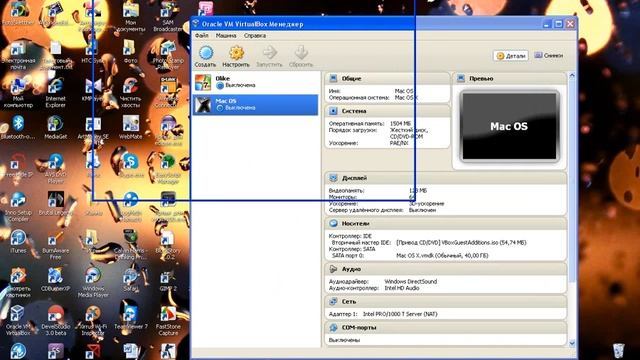The image size is (640, 360).
Task: Click the Intel PRO/1000 T Server adapter text
Action: click(x=400, y=314)
